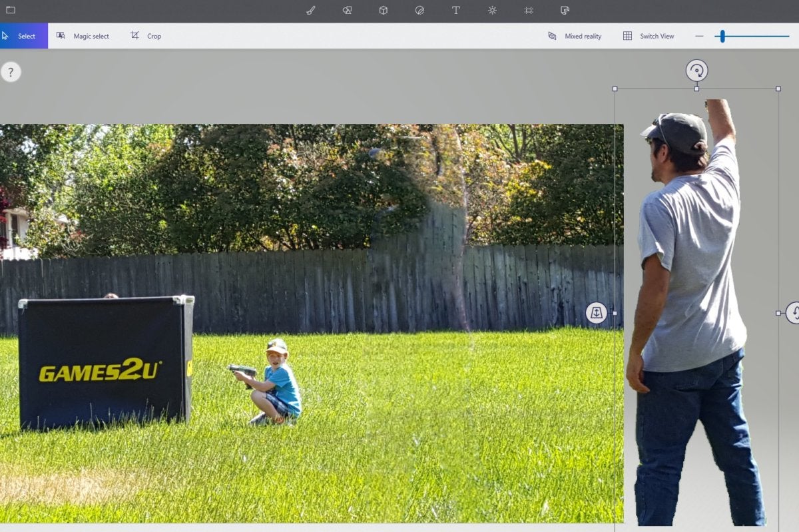
Task: Select the Brushes tool
Action: 310,10
